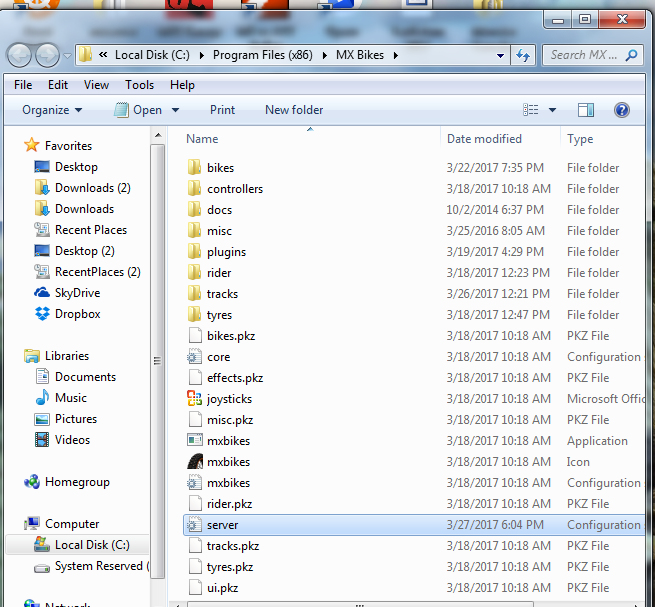Click the blue Help question mark icon
655x607 pixels.
click(x=622, y=110)
